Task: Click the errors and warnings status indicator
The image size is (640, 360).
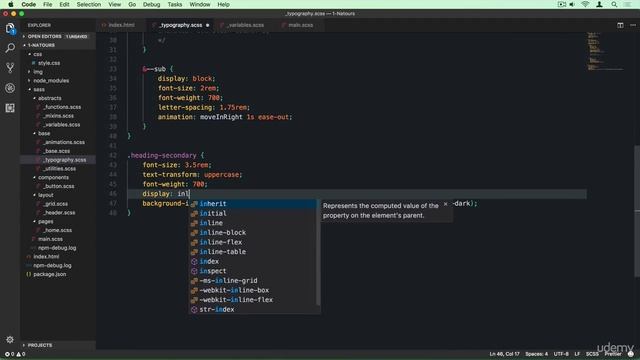Action: [15, 354]
